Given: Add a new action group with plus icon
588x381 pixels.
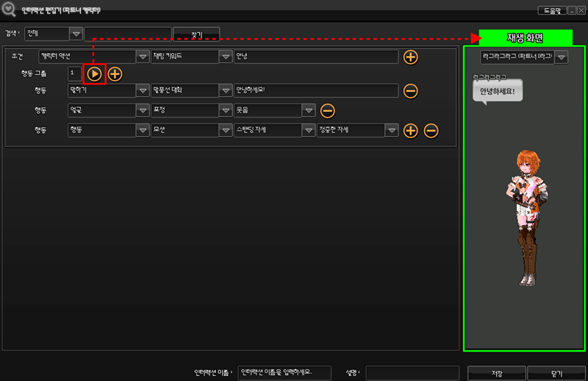Looking at the screenshot, I should (115, 74).
